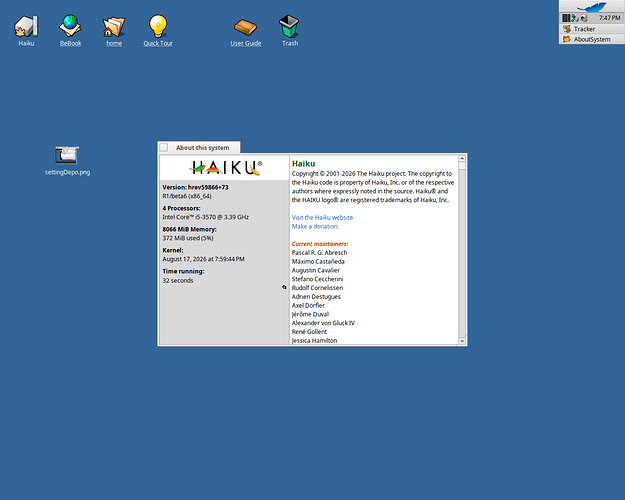
Task: Click the 'Time running:' label
Action: pos(183,271)
